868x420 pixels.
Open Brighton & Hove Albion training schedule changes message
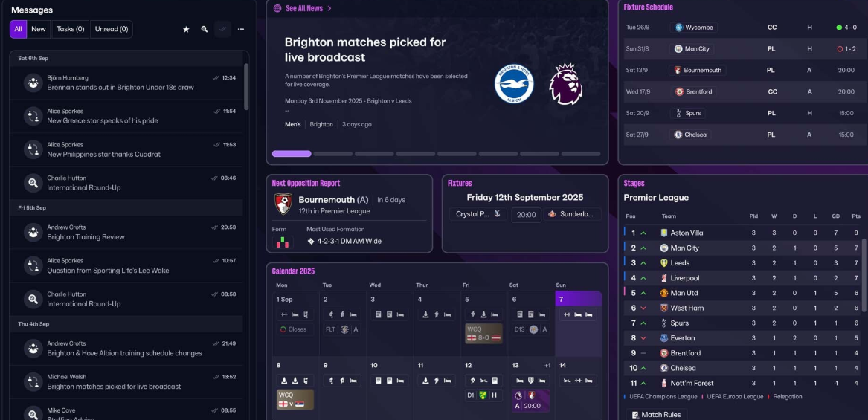[126, 349]
